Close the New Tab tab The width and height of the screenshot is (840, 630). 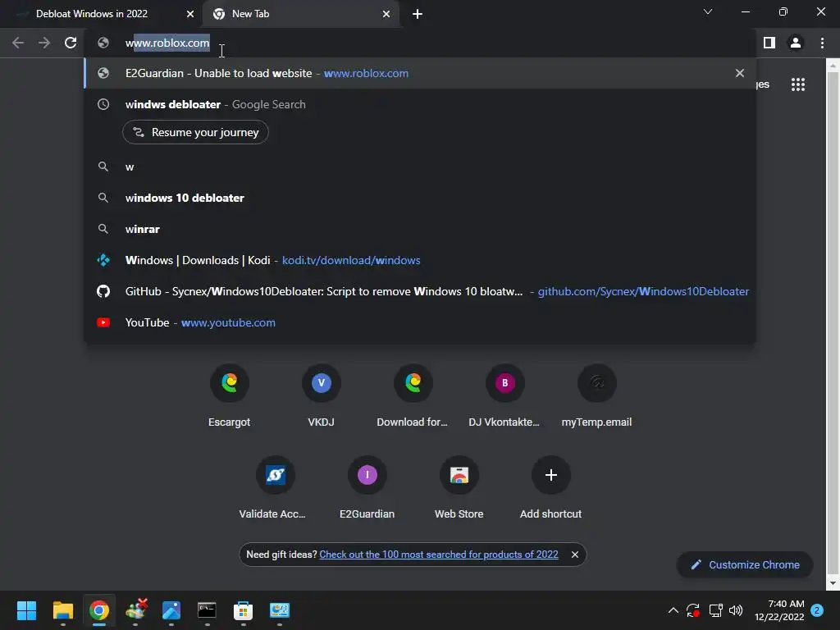point(386,14)
